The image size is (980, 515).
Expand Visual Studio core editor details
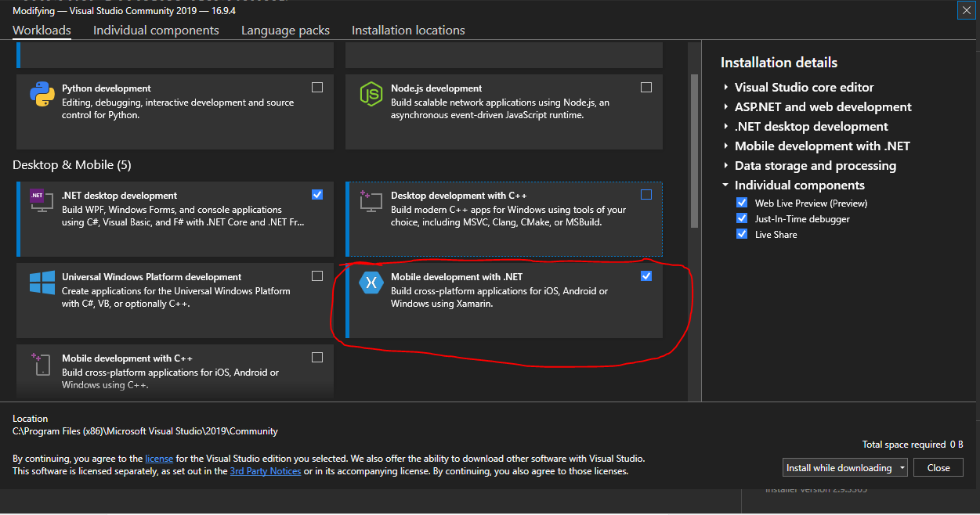[x=726, y=88]
